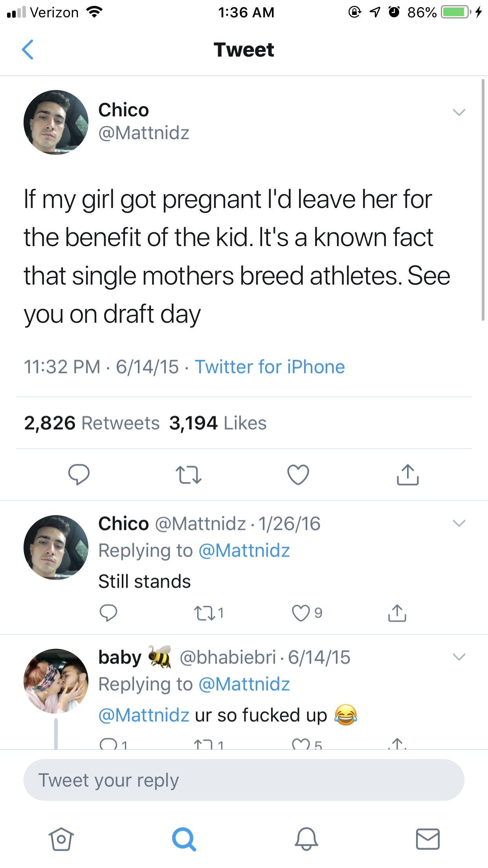The height and width of the screenshot is (868, 488).
Task: View the 2,826 Retweets list
Action: (92, 423)
